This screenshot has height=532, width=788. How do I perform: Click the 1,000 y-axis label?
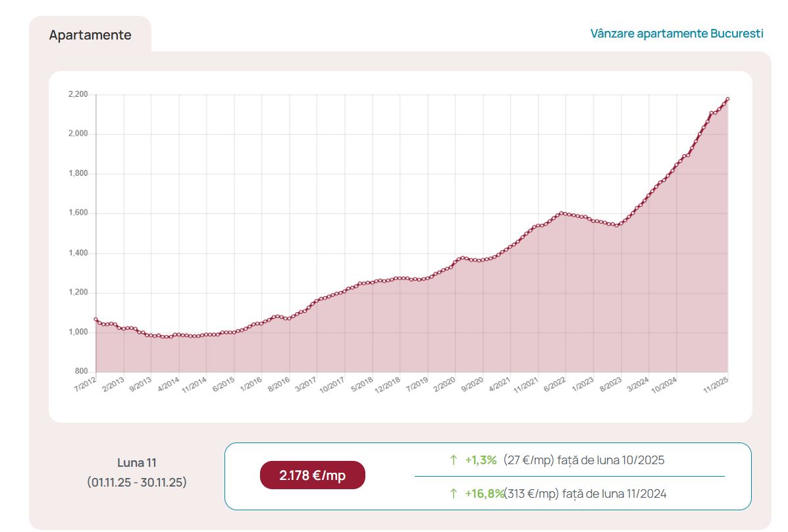tap(78, 332)
